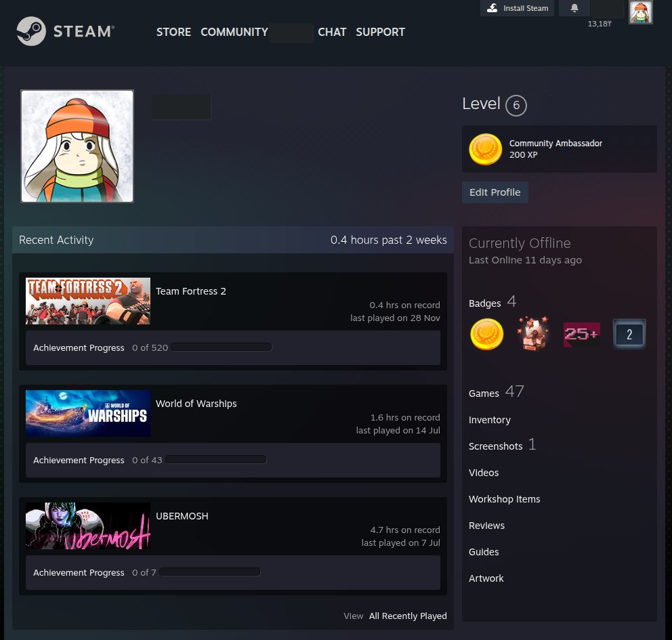672x640 pixels.
Task: View All Recently Played games
Action: click(408, 616)
